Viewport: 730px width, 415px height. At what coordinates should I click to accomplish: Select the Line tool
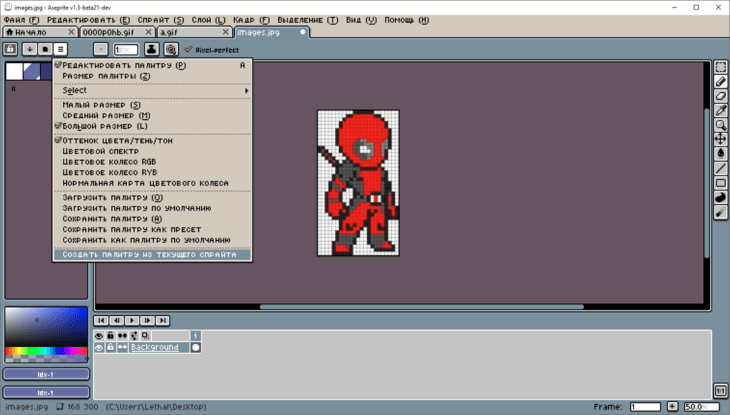click(720, 168)
